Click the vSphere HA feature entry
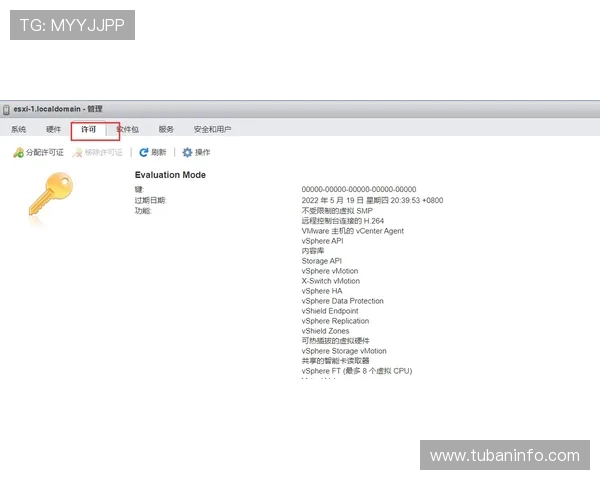Viewport: 600px width, 480px height. click(x=321, y=291)
